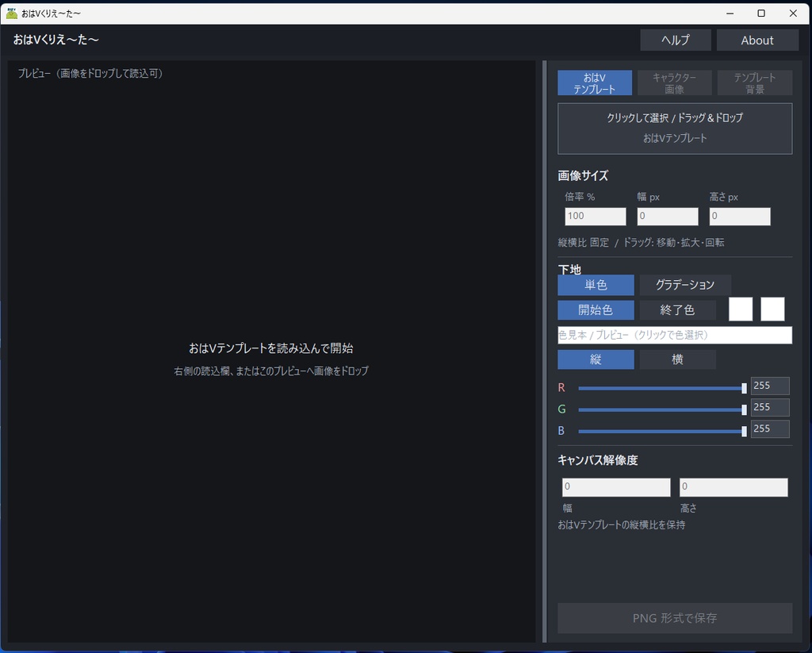
Task: Focus the R value field showing 255
Action: (x=770, y=386)
